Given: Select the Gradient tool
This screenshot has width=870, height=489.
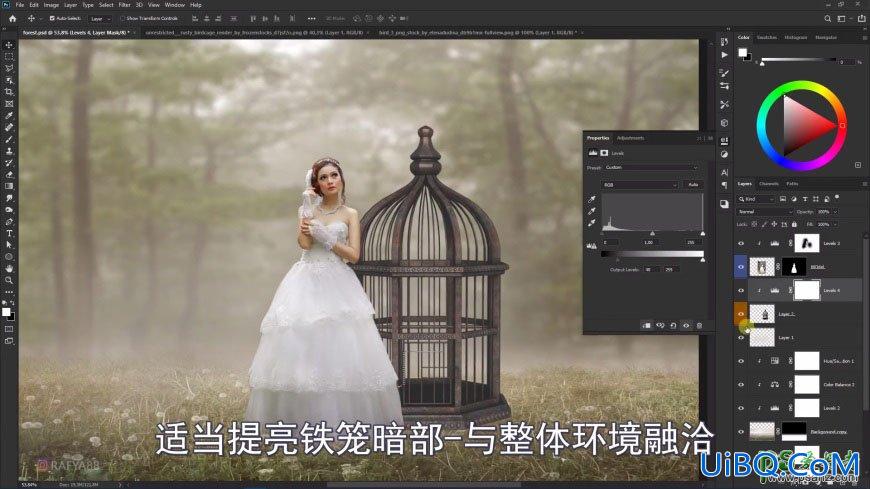Looking at the screenshot, I should [9, 186].
